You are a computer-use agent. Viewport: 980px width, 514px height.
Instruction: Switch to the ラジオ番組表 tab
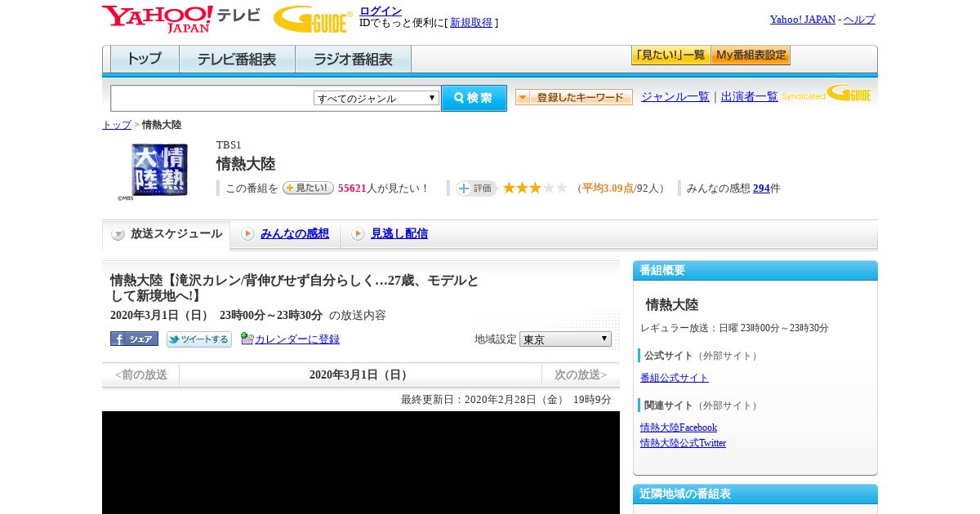354,60
